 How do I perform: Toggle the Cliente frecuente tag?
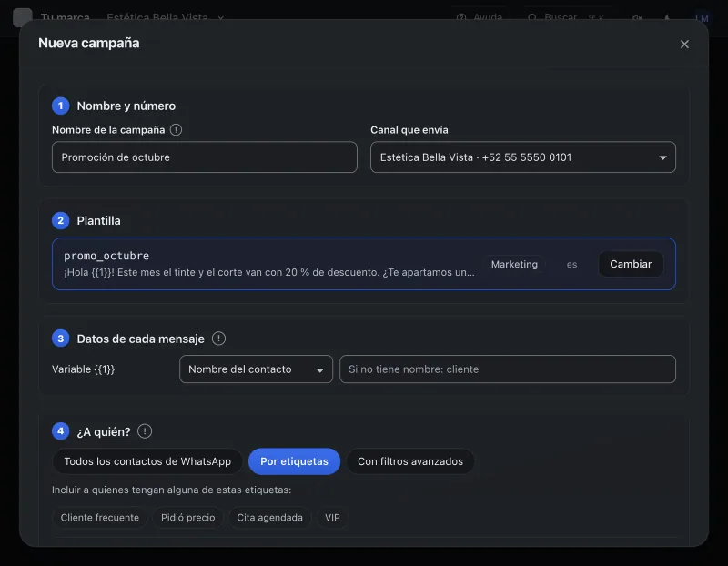pyautogui.click(x=99, y=517)
